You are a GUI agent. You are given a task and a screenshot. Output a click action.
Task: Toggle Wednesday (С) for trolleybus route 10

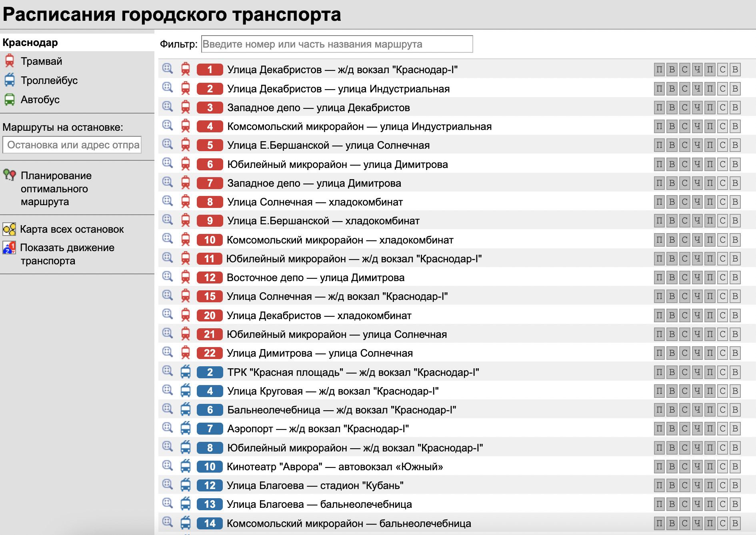pyautogui.click(x=685, y=466)
